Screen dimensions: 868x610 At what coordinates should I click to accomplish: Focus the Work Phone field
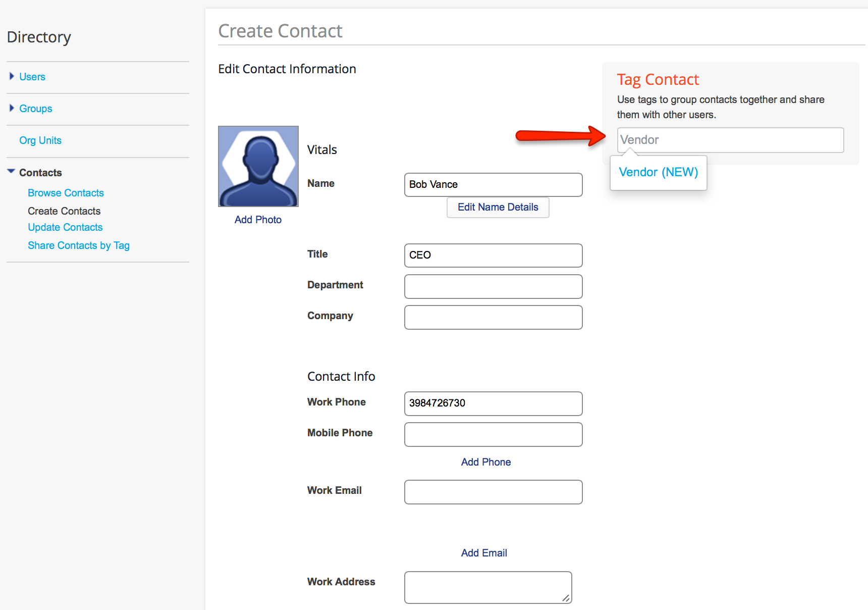(494, 403)
